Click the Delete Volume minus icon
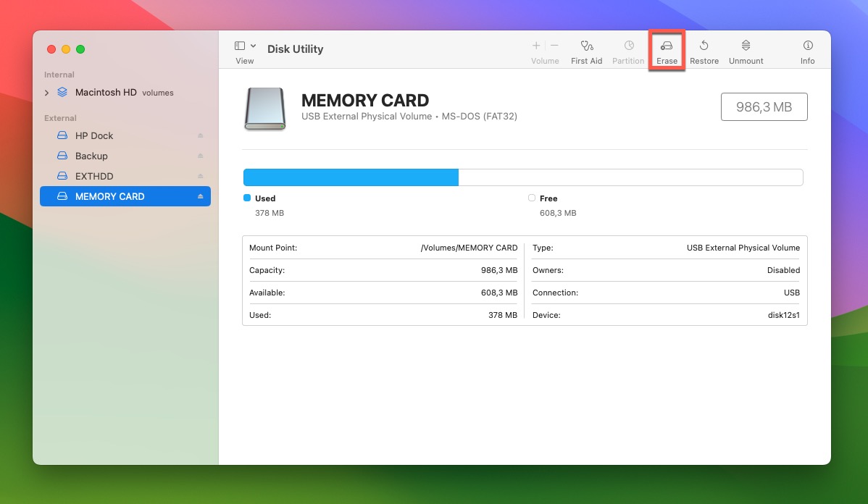The width and height of the screenshot is (868, 504). (554, 45)
